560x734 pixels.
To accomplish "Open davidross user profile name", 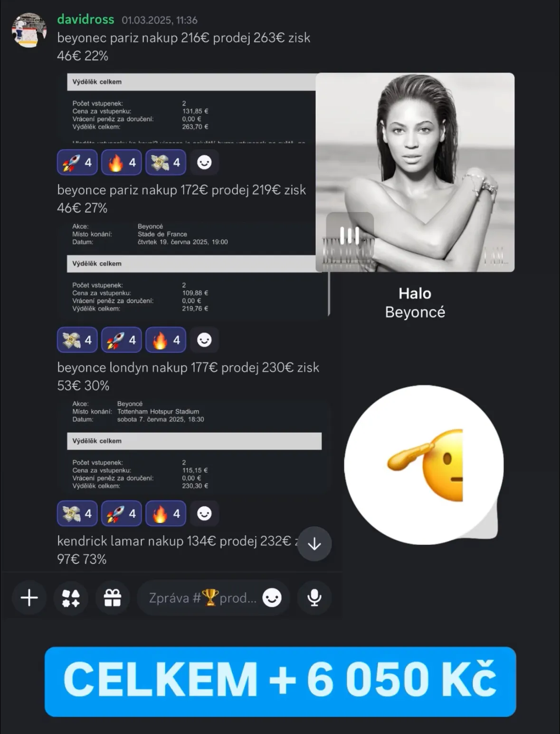I will click(85, 19).
